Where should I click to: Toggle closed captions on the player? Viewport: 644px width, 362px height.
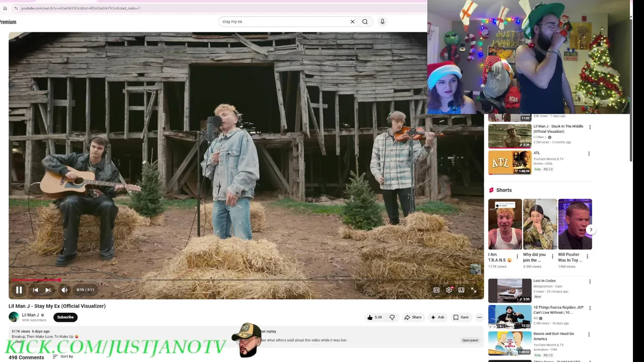click(x=437, y=290)
